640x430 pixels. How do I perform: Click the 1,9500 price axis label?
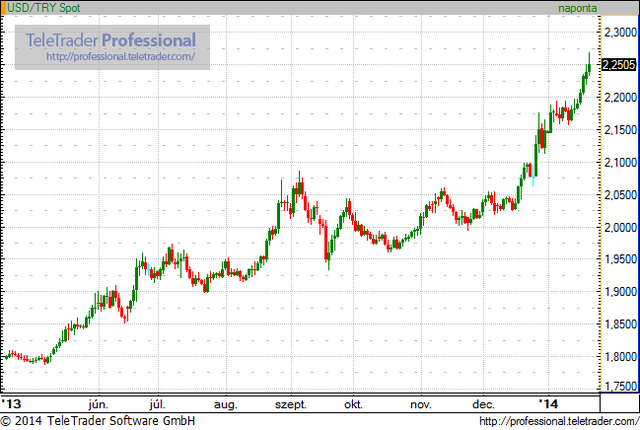[x=620, y=259]
